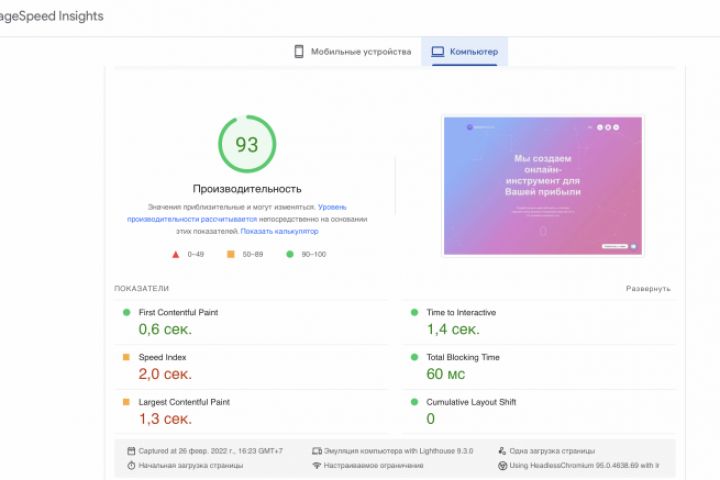Screen dimensions: 720x480
Task: Open the Показать калькулятор link
Action: tap(279, 231)
